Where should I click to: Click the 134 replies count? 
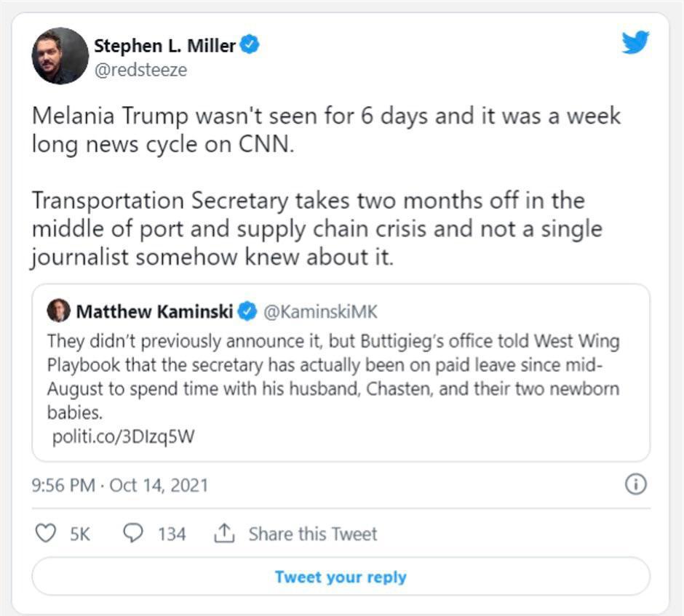click(172, 534)
